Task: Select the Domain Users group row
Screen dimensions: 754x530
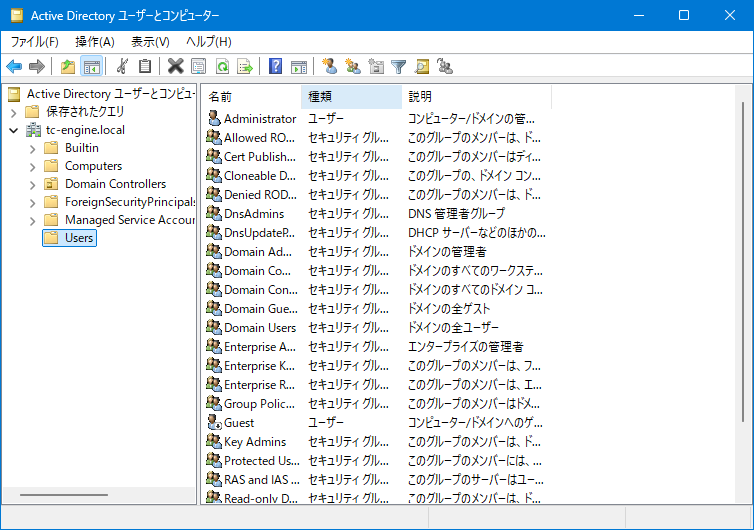Action: point(260,328)
